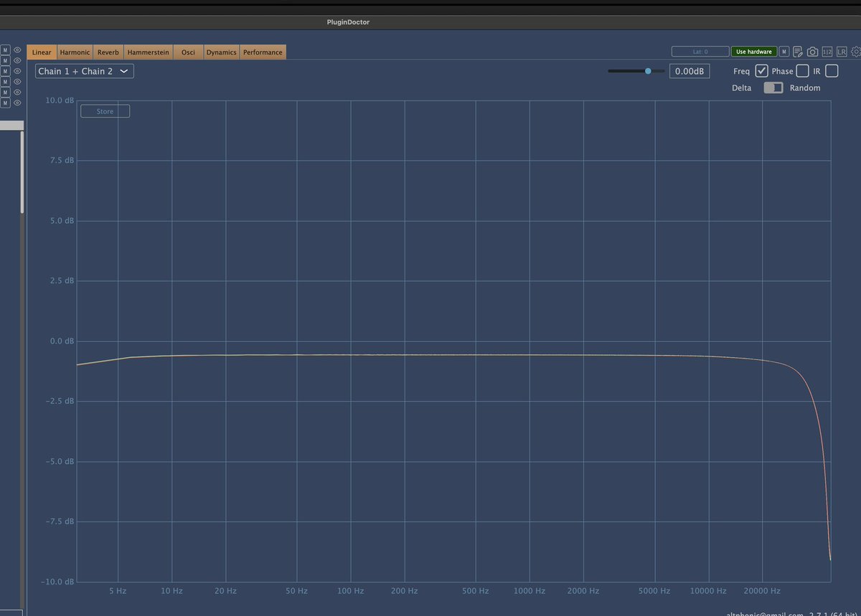Switch to the Osci tab

(x=188, y=52)
